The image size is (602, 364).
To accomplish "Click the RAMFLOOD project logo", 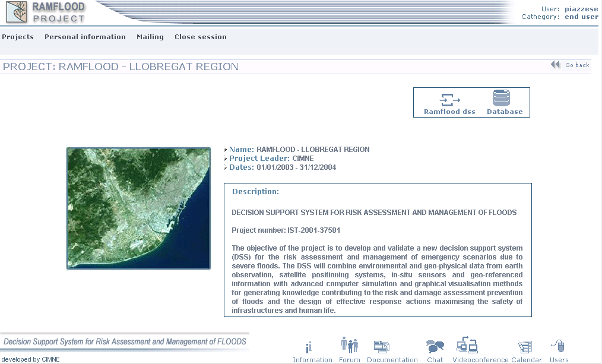I will point(45,12).
